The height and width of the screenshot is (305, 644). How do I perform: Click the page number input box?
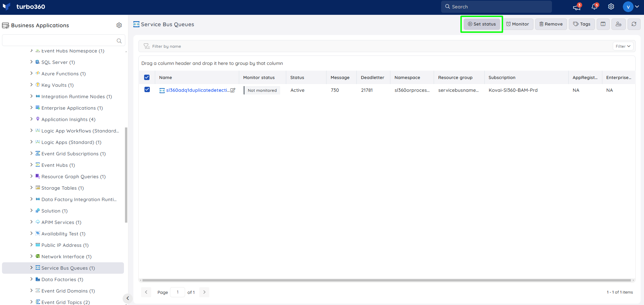(178, 292)
